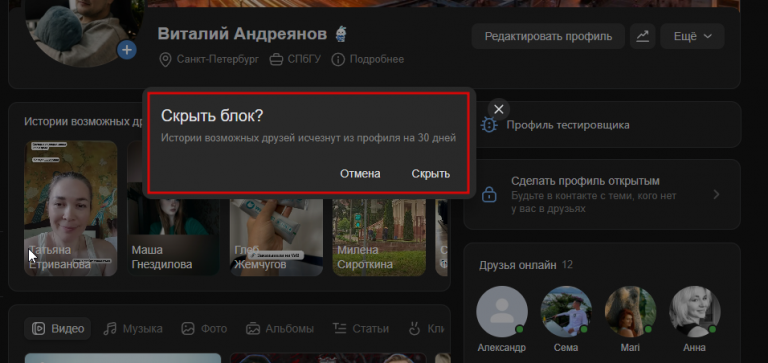Open Татьяна Етриванова's story
The image size is (768, 363).
tap(71, 209)
